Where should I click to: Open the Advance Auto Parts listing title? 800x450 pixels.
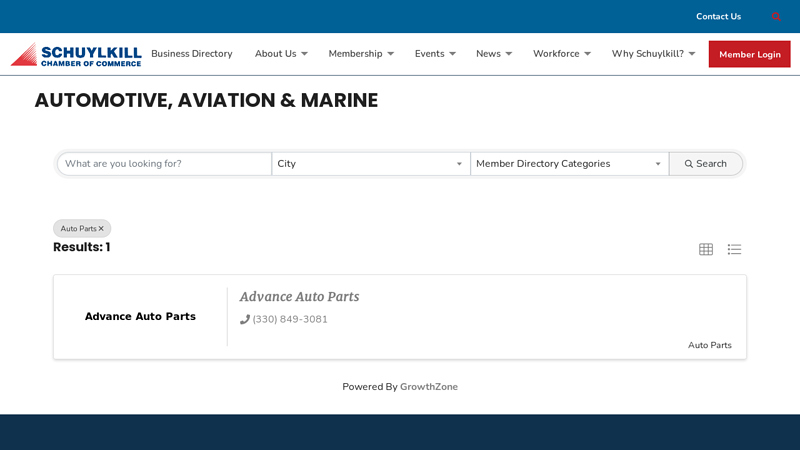point(299,297)
